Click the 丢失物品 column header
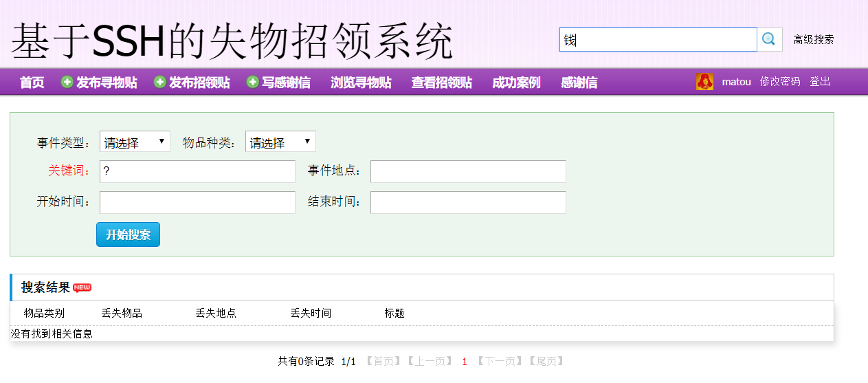Viewport: 868px width, 383px height. (x=122, y=314)
